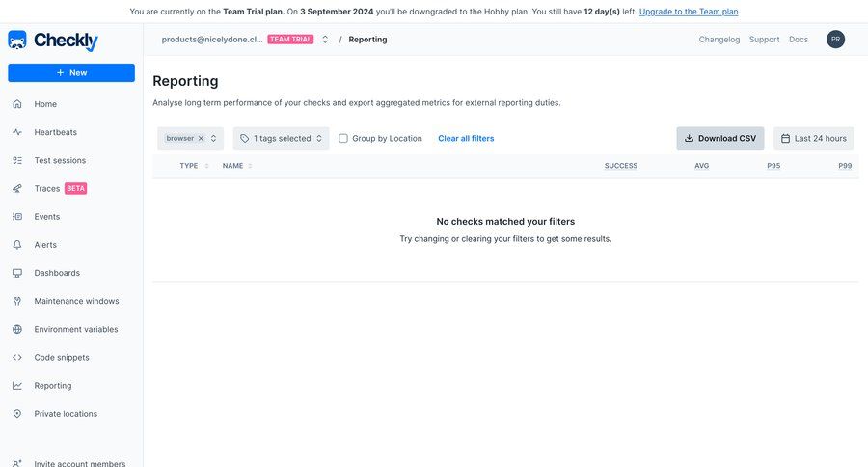Screen dimensions: 868x467
Task: Open Traces via its sidebar icon
Action: coord(17,189)
